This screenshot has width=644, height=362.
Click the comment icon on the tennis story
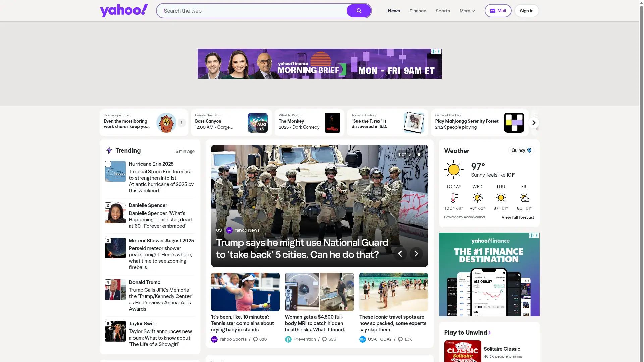coord(255,339)
